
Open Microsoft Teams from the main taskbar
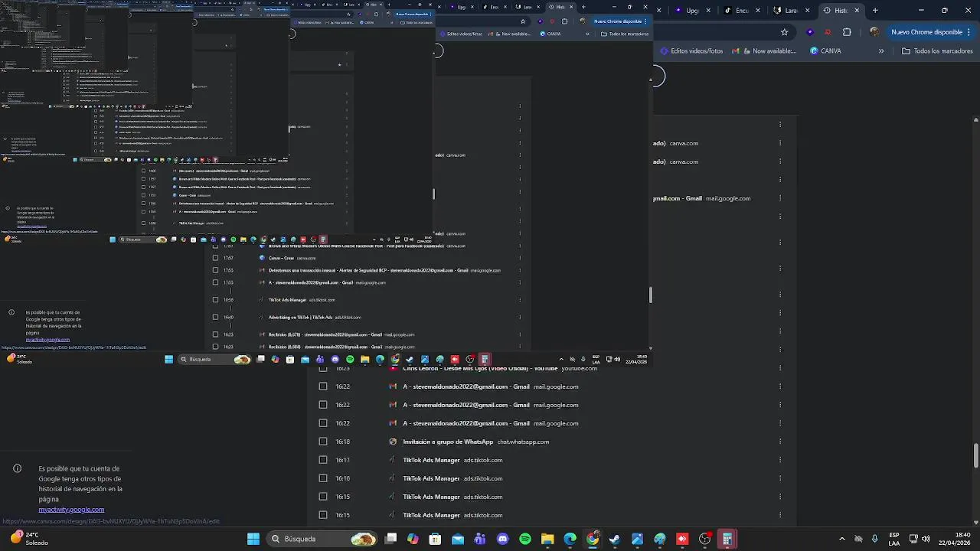(480, 539)
